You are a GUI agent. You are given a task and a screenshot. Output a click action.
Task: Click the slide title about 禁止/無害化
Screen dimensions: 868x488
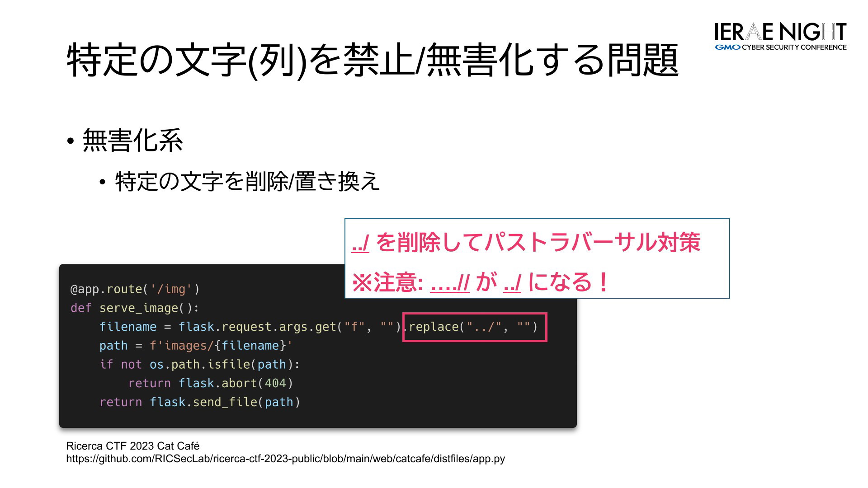click(372, 60)
